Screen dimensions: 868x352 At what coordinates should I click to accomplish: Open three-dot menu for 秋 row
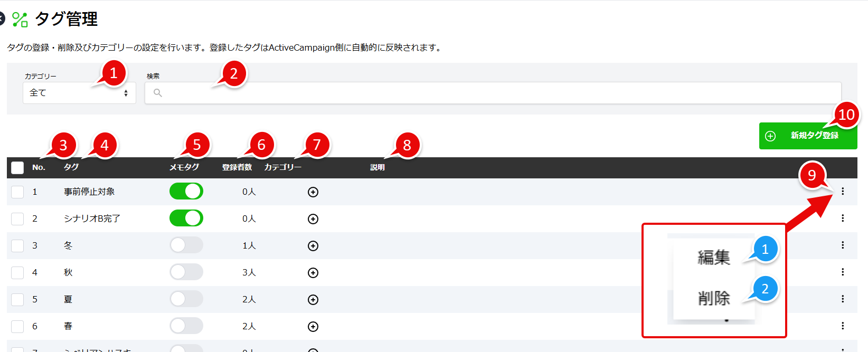point(843,272)
